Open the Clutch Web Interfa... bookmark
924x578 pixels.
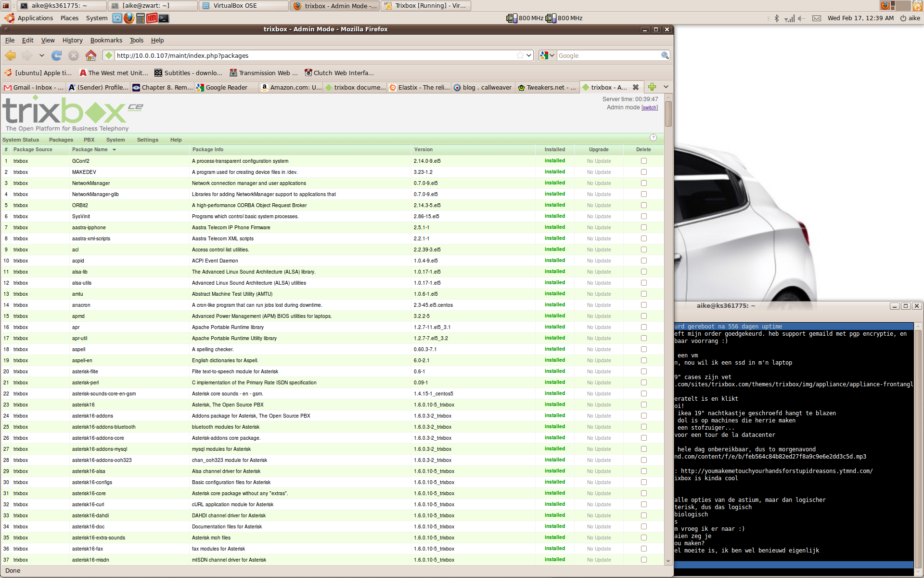click(339, 73)
